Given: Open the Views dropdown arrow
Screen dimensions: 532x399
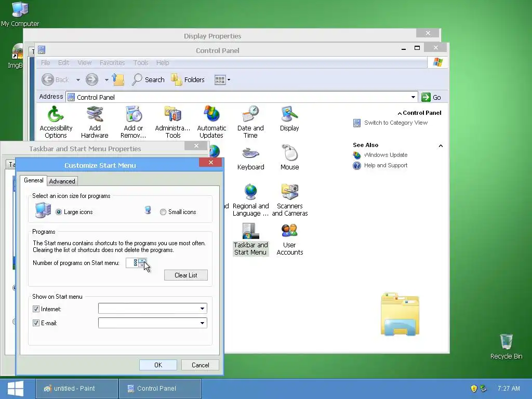Looking at the screenshot, I should click(x=229, y=80).
